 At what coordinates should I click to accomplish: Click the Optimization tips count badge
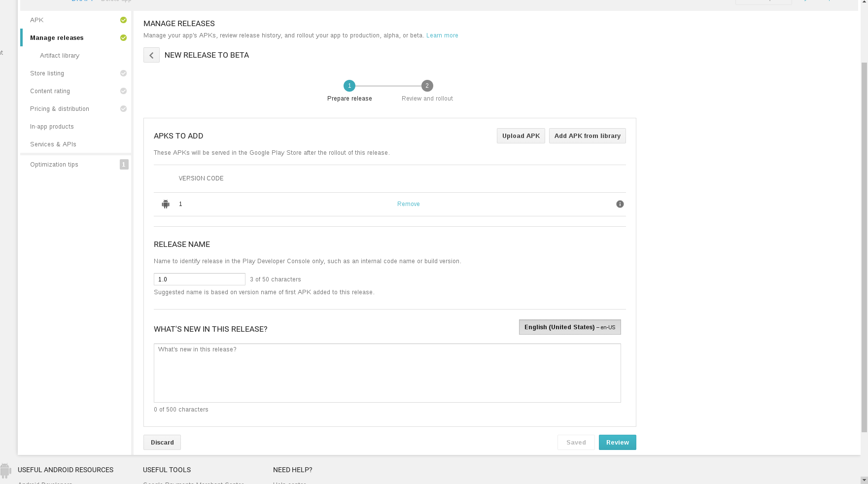coord(124,165)
